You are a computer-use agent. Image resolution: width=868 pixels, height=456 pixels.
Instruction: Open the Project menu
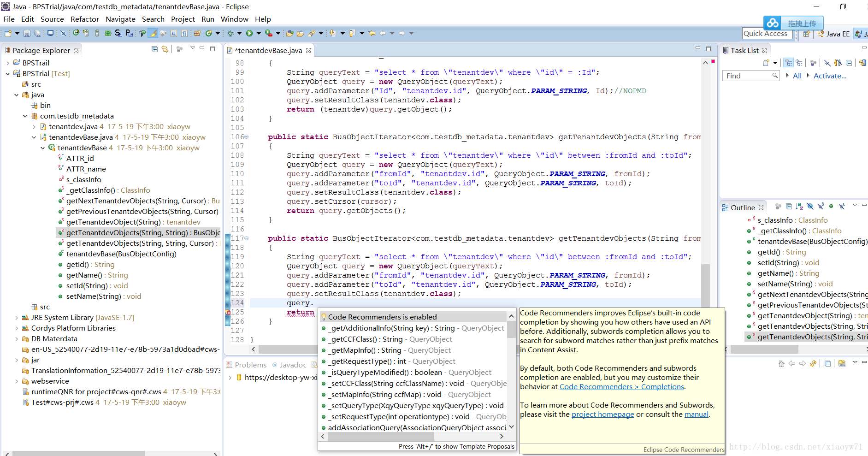(183, 19)
